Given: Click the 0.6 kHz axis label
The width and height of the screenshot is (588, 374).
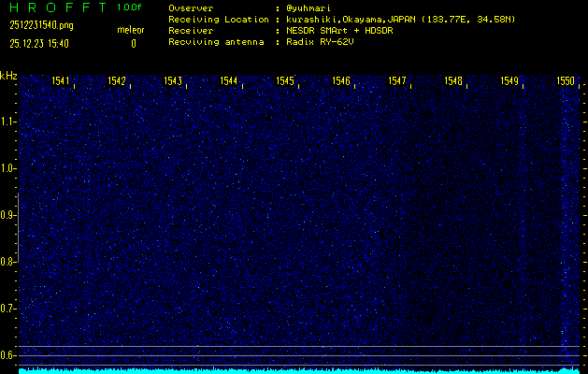Looking at the screenshot, I should click(7, 355).
